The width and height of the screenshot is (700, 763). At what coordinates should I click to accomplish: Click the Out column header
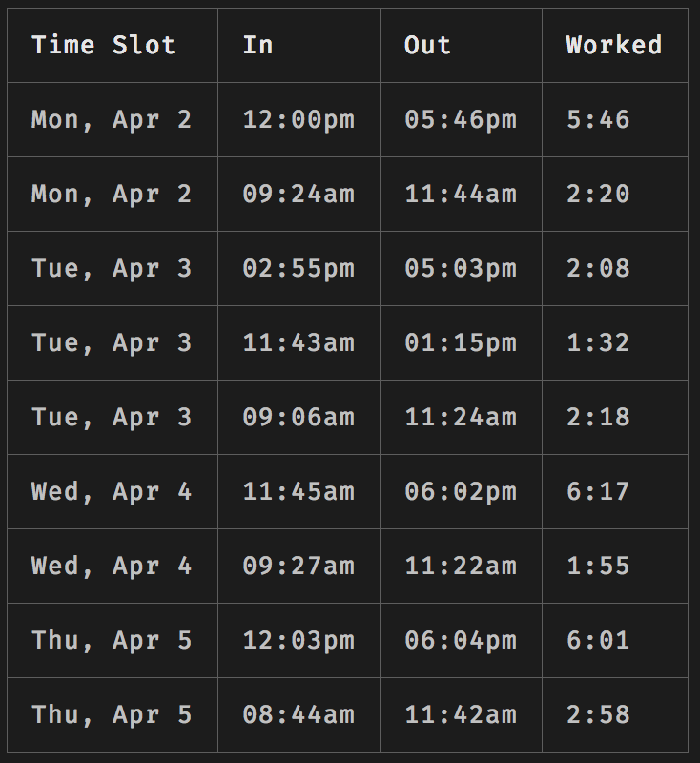[427, 45]
